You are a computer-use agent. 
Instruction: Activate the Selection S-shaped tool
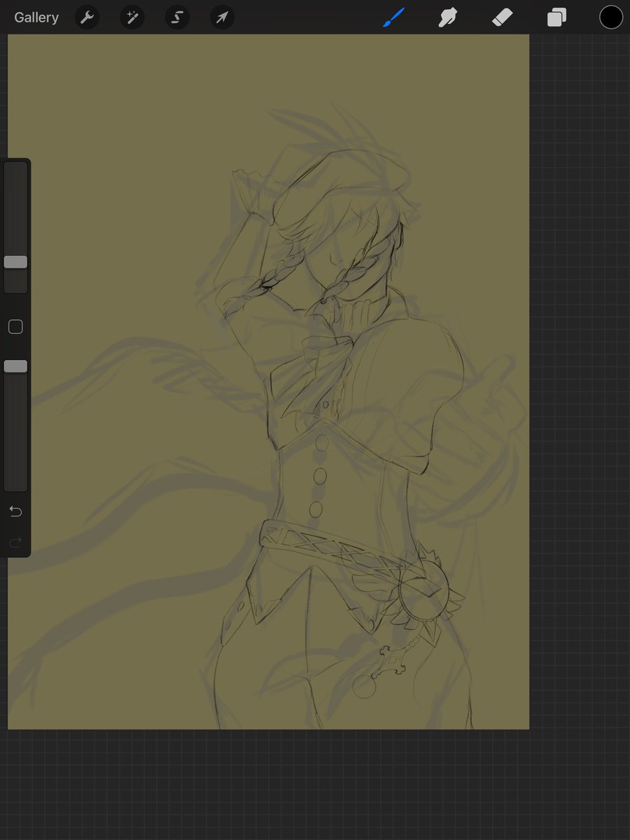[177, 17]
